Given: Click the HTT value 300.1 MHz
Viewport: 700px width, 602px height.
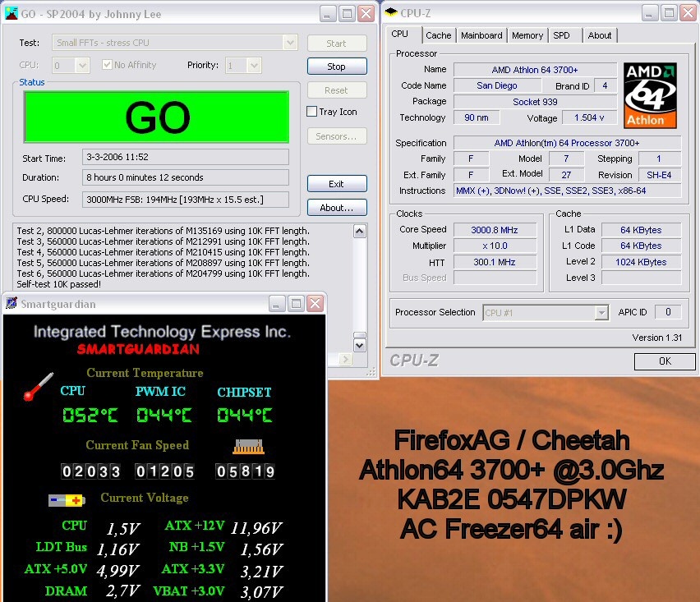Looking at the screenshot, I should click(x=495, y=262).
